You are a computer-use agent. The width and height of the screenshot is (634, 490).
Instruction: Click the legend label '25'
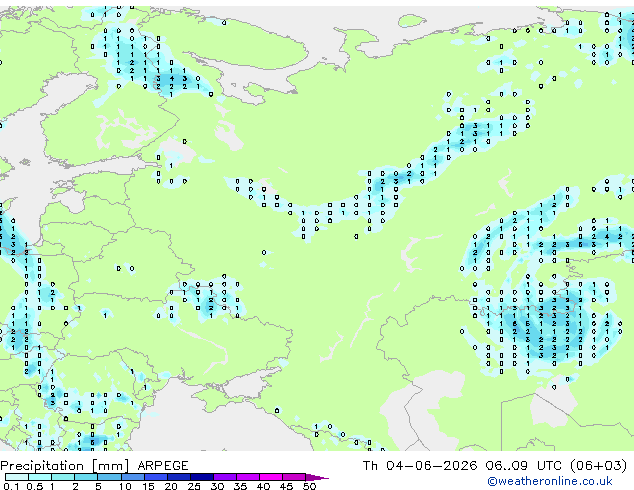[x=194, y=486]
